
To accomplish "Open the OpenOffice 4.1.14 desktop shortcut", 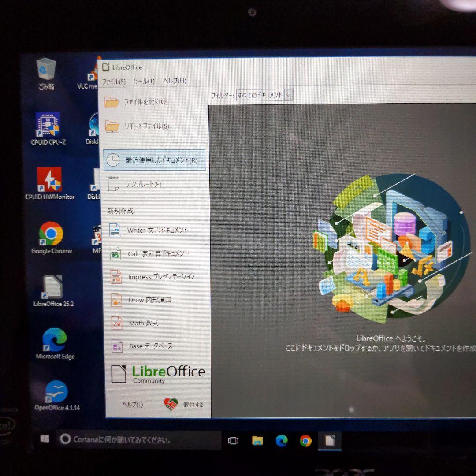I will point(57,395).
